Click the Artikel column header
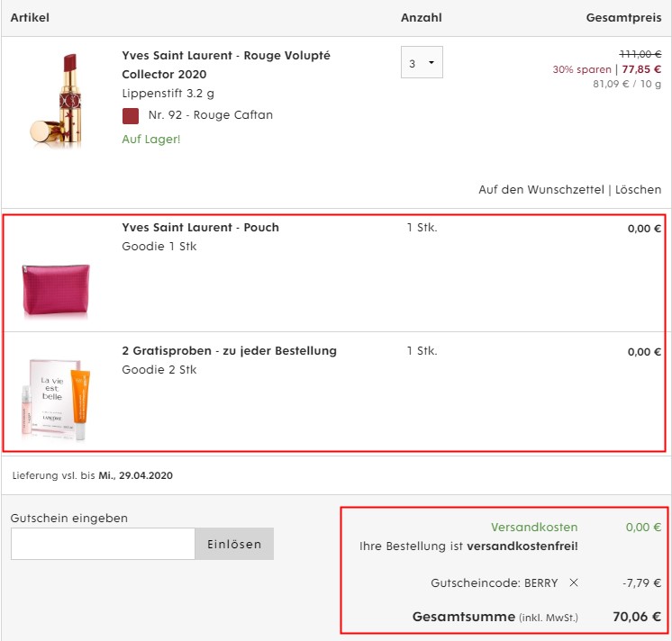 pos(30,18)
